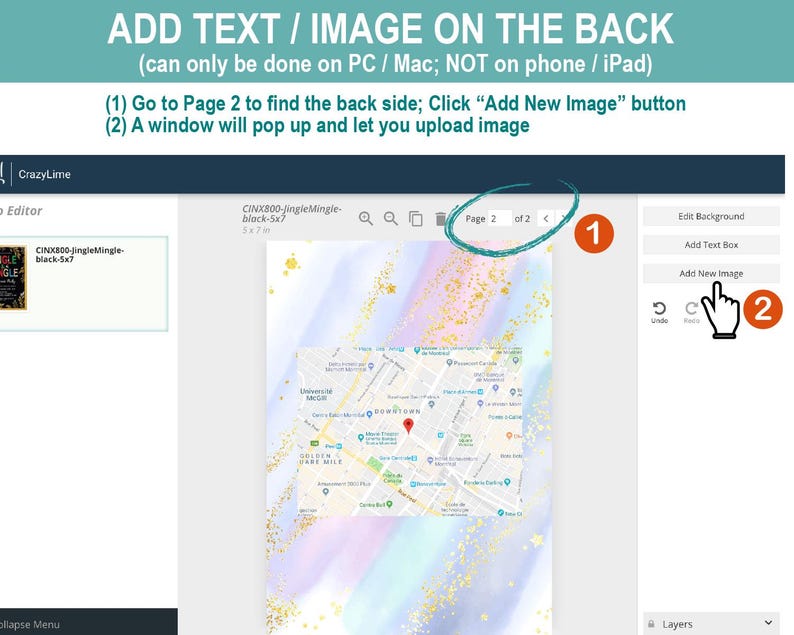This screenshot has height=635, width=794.
Task: Click the page number field
Action: pyautogui.click(x=499, y=218)
